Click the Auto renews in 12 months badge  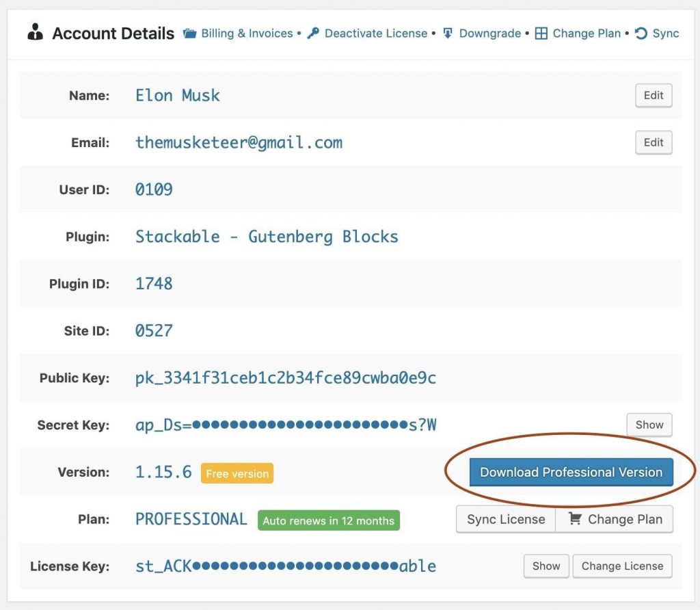pos(329,520)
